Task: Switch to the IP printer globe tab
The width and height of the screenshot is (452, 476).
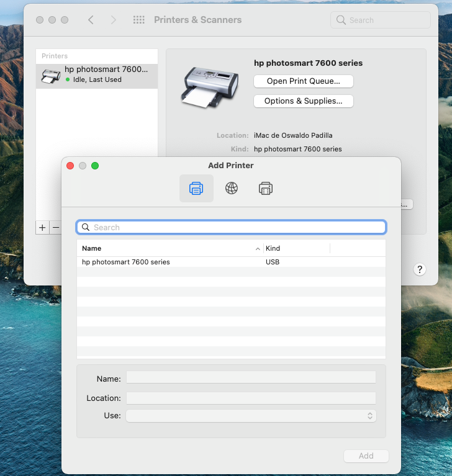Action: point(232,188)
